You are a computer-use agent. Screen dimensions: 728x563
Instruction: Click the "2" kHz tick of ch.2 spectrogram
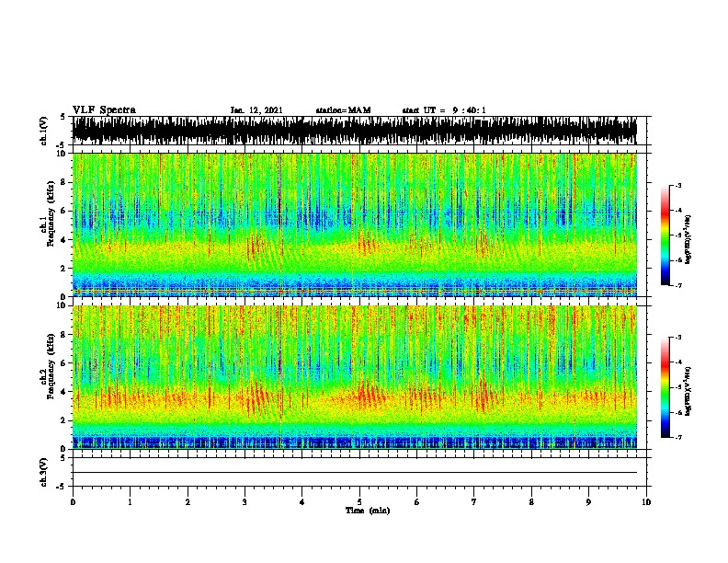64,420
